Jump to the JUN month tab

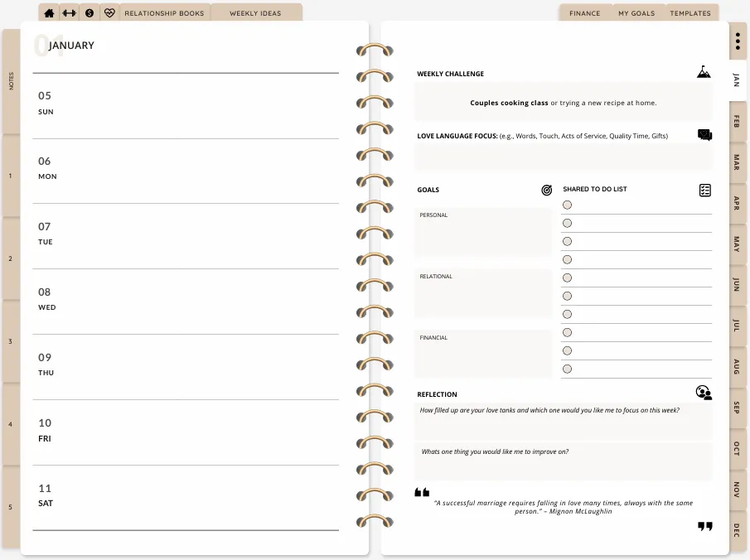[737, 284]
